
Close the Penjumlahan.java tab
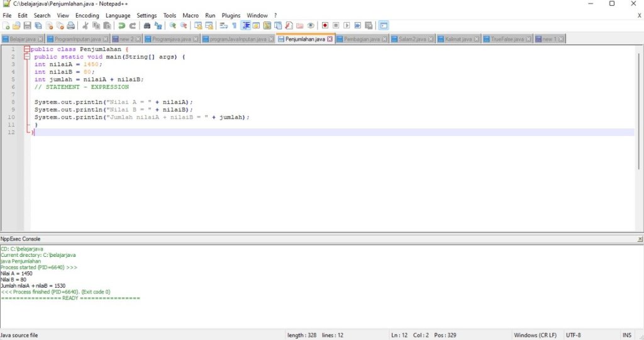pos(330,39)
